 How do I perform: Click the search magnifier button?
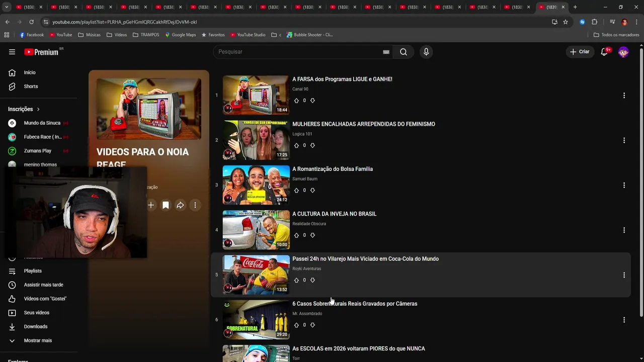tap(404, 52)
